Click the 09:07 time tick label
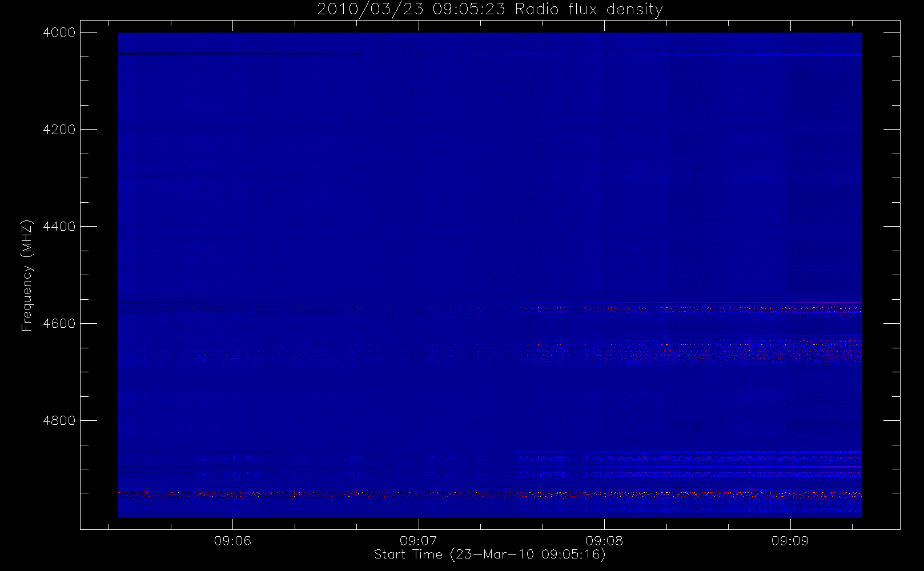The height and width of the screenshot is (571, 924). coord(419,541)
